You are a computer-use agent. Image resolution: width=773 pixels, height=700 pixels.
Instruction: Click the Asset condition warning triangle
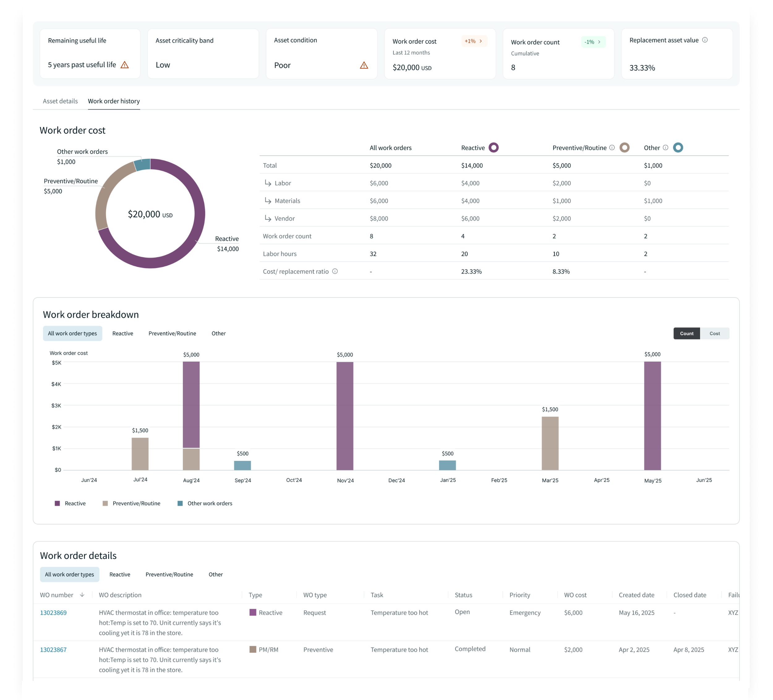[x=364, y=65]
